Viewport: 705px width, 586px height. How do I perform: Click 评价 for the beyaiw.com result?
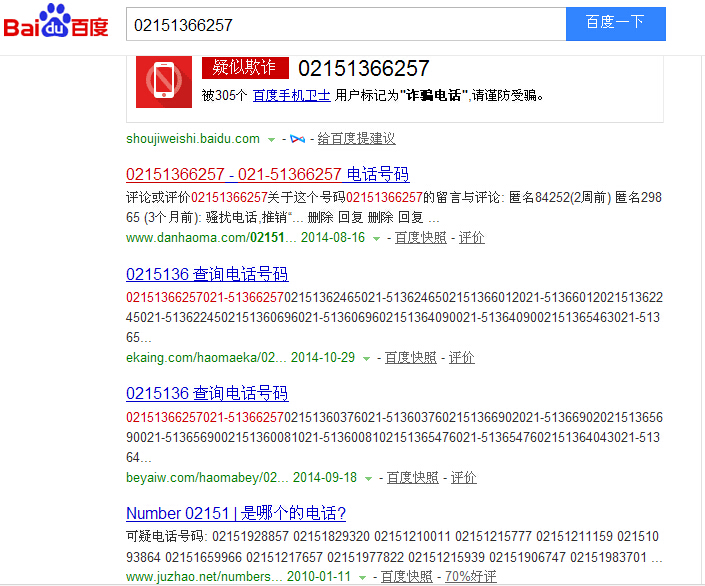[x=463, y=478]
